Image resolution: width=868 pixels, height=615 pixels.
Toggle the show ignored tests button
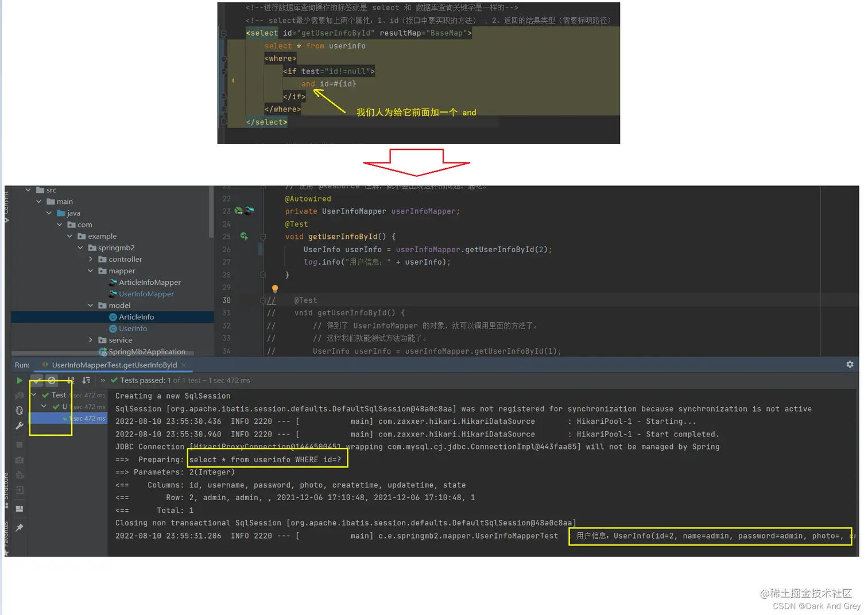tap(52, 380)
